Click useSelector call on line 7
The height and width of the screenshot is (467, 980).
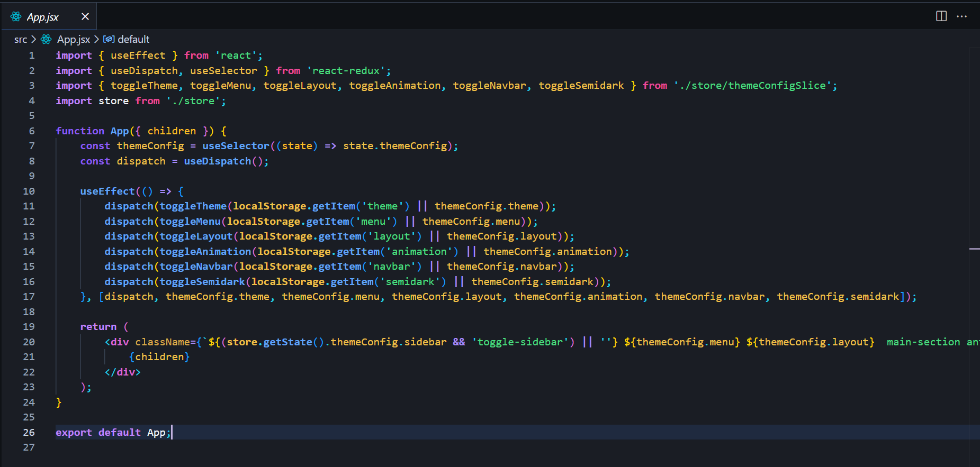click(236, 146)
